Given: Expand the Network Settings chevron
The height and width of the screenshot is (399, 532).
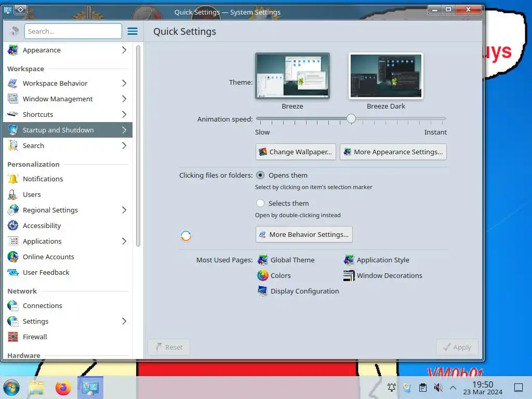Looking at the screenshot, I should (x=124, y=321).
